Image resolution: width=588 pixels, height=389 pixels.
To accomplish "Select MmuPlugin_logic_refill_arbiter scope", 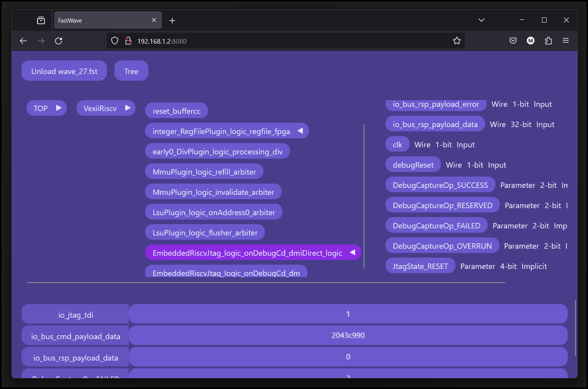I will [204, 172].
